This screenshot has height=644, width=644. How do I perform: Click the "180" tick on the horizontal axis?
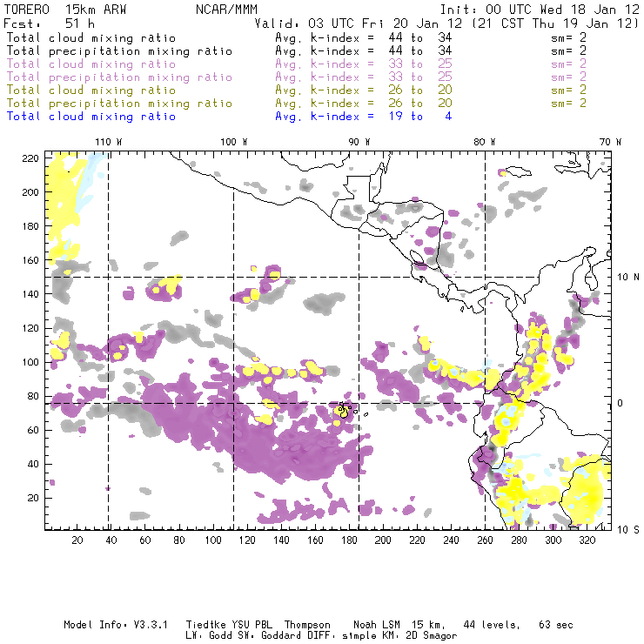pyautogui.click(x=349, y=540)
